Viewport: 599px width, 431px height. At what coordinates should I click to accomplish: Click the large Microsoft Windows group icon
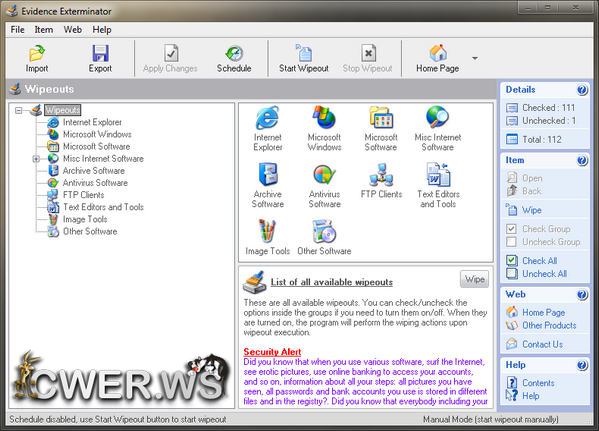pos(324,118)
